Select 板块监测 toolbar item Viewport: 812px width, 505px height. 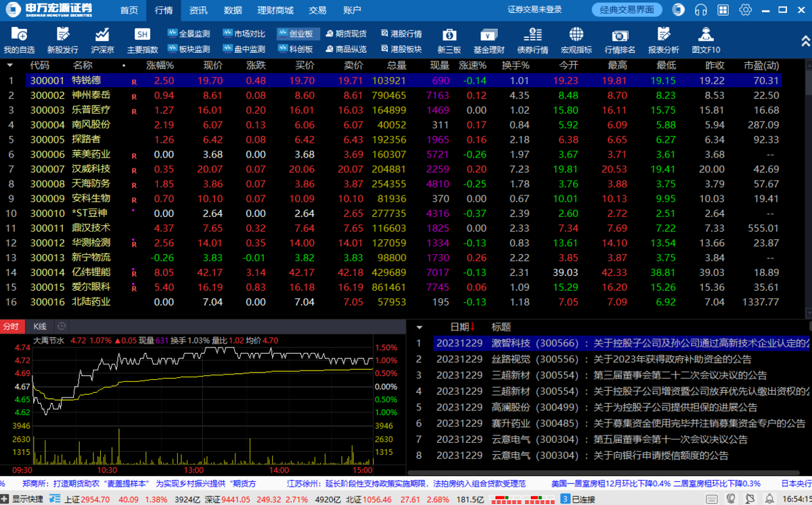tap(189, 49)
